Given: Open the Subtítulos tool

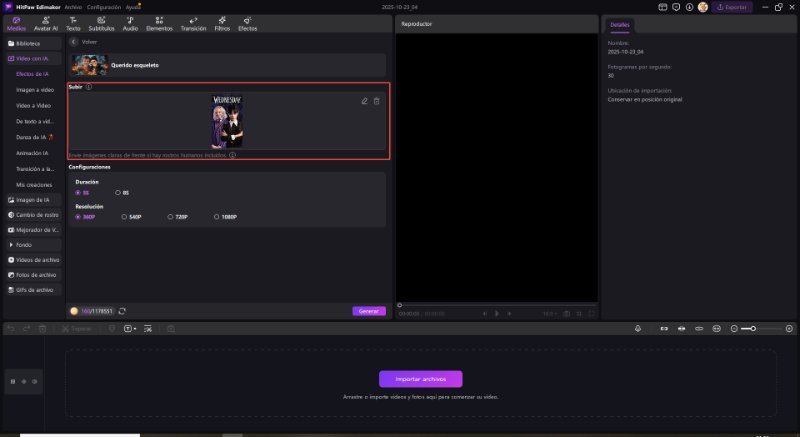Looking at the screenshot, I should click(x=101, y=24).
